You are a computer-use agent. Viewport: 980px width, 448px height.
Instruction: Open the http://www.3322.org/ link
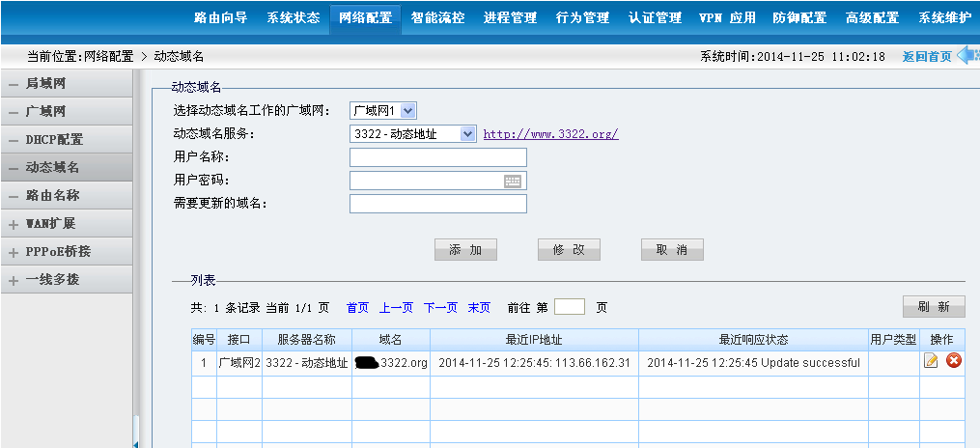[x=550, y=134]
